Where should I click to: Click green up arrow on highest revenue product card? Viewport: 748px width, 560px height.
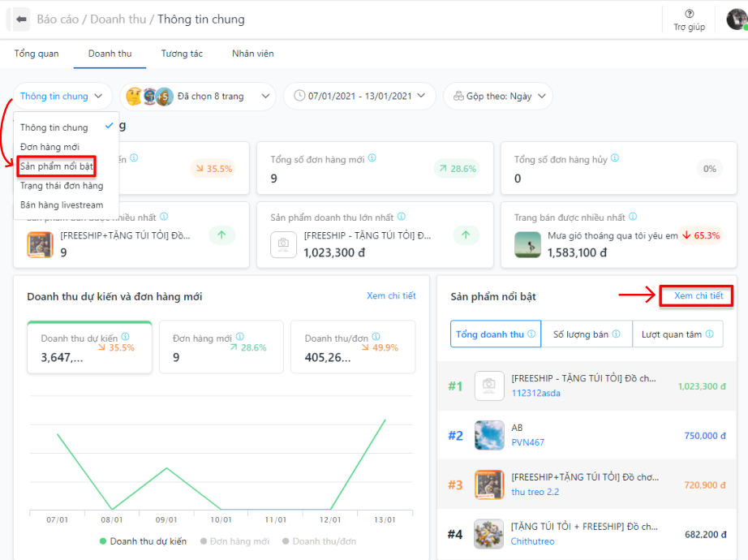(466, 235)
